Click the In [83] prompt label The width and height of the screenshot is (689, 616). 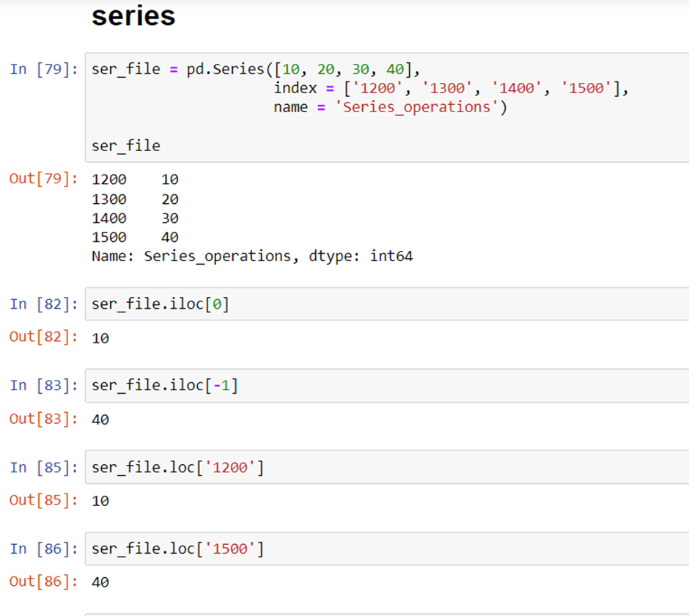click(x=44, y=386)
